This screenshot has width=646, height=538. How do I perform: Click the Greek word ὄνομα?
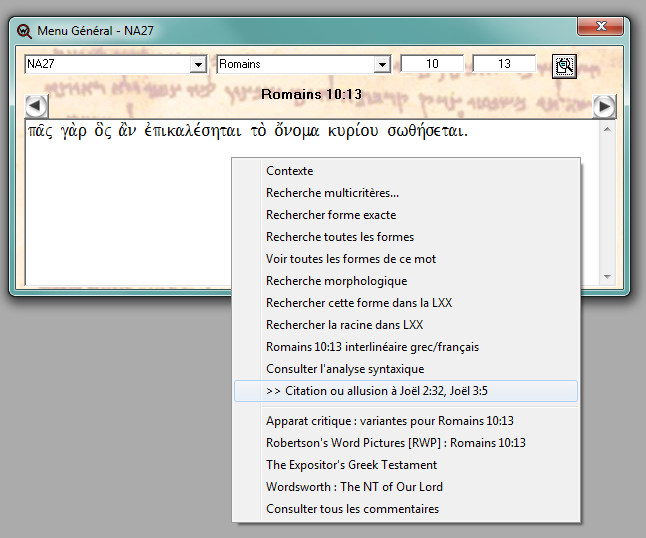click(297, 131)
